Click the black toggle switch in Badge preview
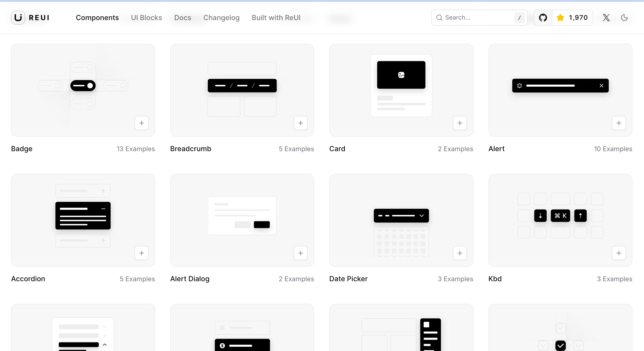The image size is (644, 351). pos(83,86)
